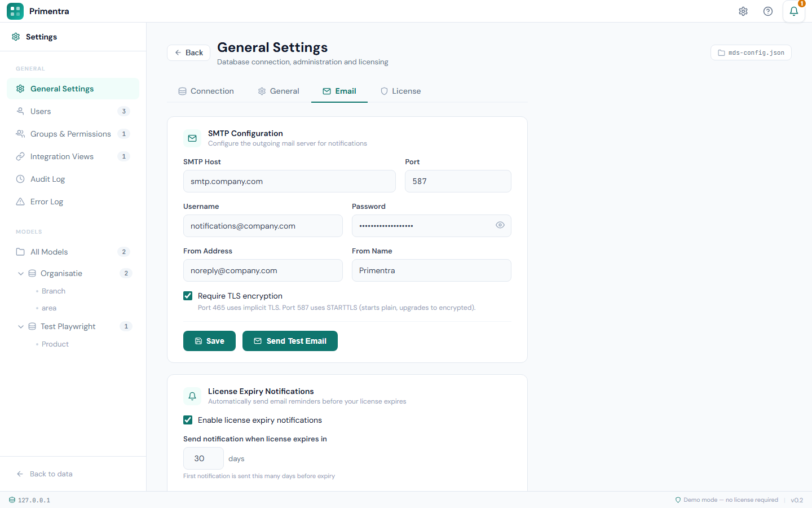Disable license expiry notifications
Image resolution: width=812 pixels, height=508 pixels.
pos(187,420)
